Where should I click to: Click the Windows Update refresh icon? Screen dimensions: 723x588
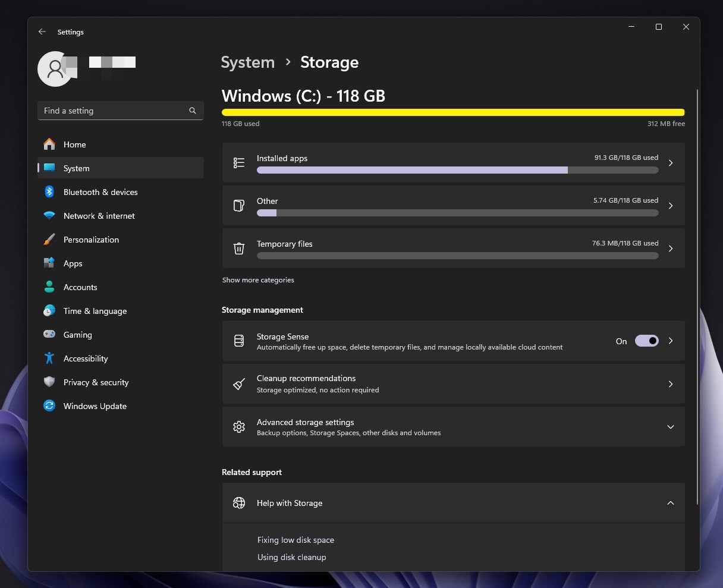point(49,406)
